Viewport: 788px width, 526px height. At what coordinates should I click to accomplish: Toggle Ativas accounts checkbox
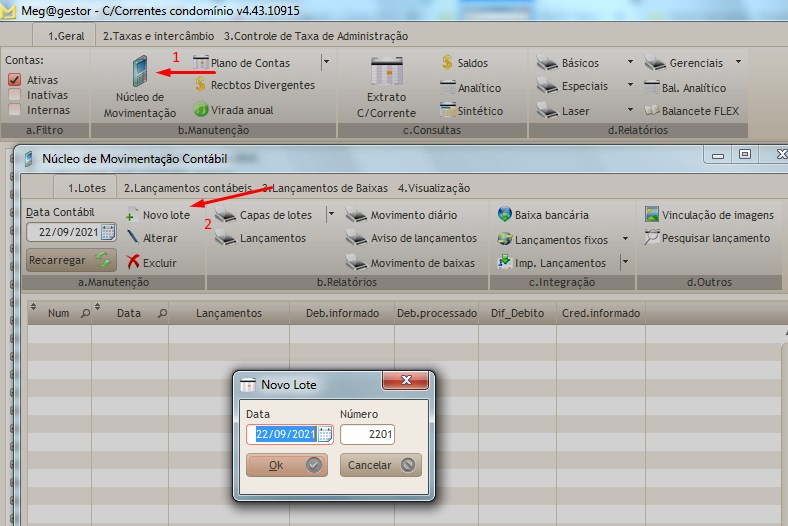point(15,80)
